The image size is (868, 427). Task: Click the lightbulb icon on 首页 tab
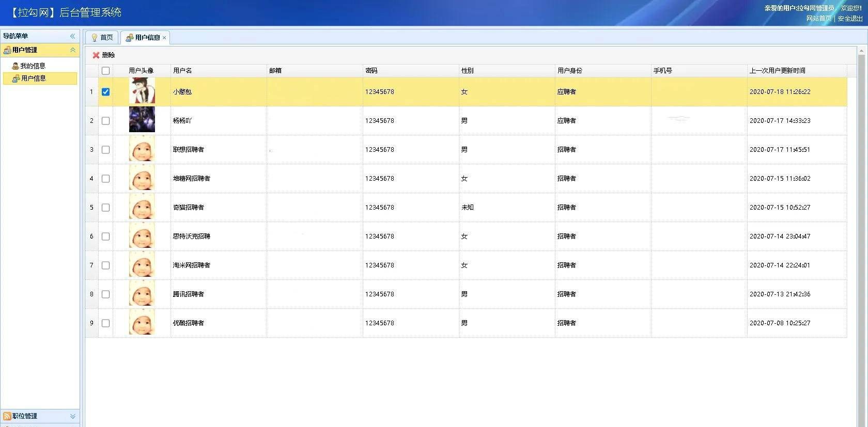point(95,38)
